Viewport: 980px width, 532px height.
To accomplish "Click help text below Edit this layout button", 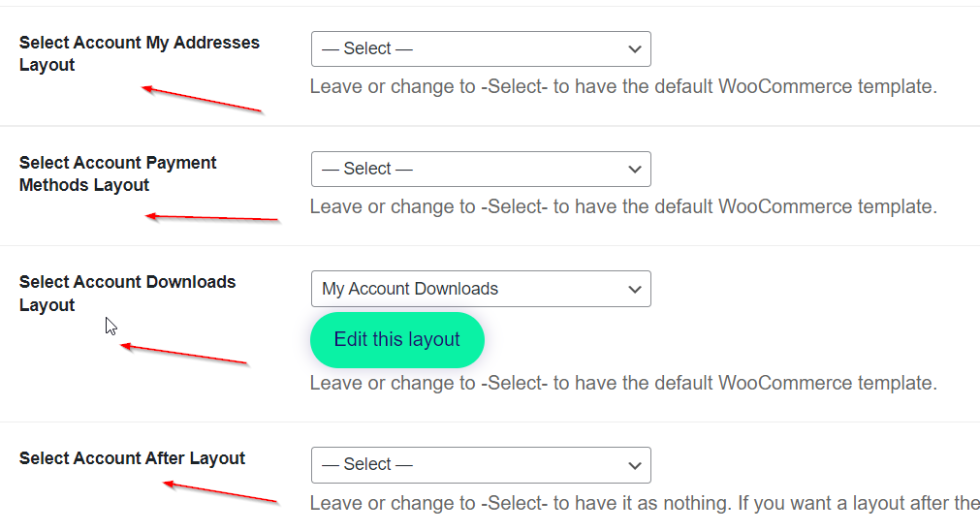I will (x=623, y=384).
